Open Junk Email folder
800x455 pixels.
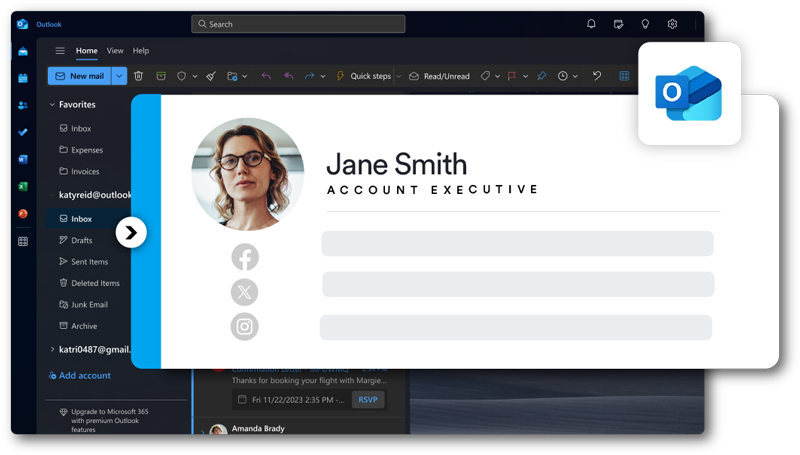pyautogui.click(x=83, y=305)
